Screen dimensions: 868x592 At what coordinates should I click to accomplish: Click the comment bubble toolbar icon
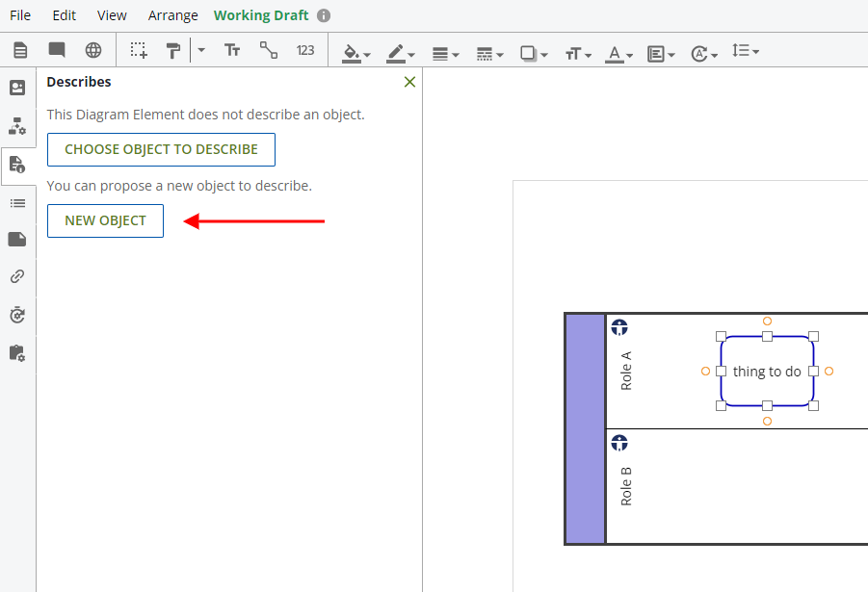pyautogui.click(x=57, y=50)
